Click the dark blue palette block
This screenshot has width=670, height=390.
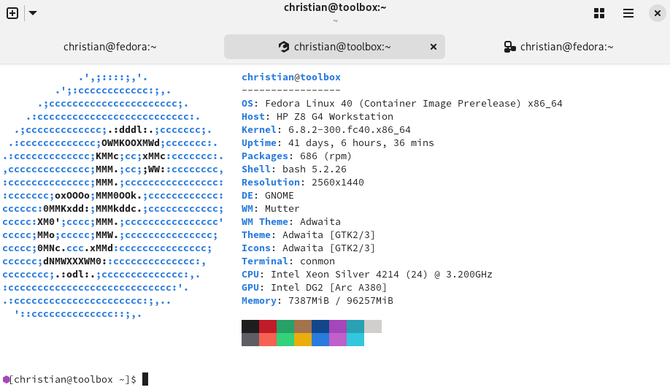(320, 326)
